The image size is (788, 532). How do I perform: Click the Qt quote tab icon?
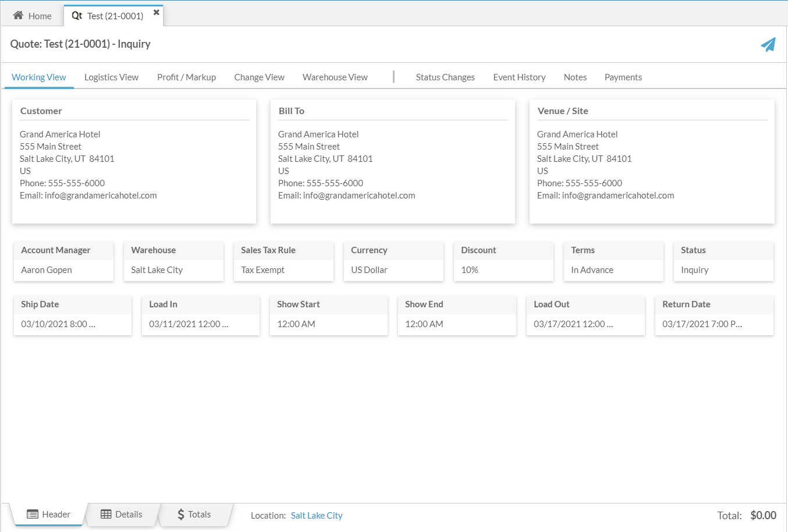[x=77, y=16]
